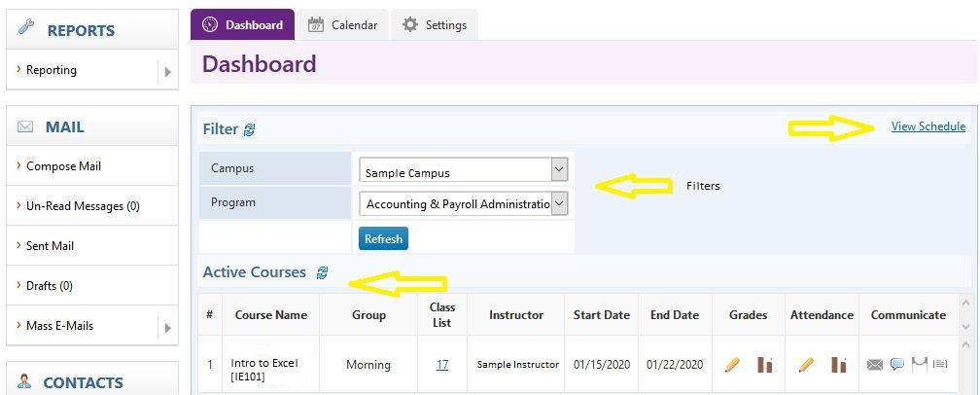Open the Program dropdown
Viewport: 980px width, 395px height.
tap(463, 203)
